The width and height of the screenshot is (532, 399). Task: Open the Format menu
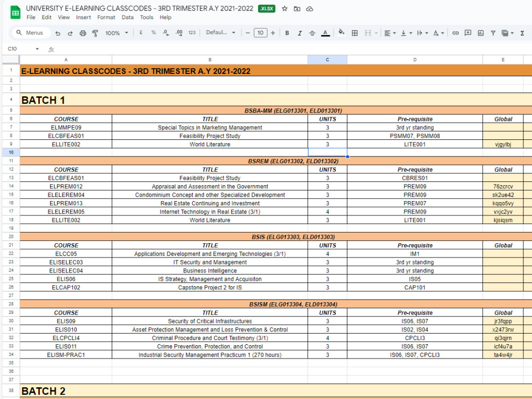pyautogui.click(x=106, y=18)
